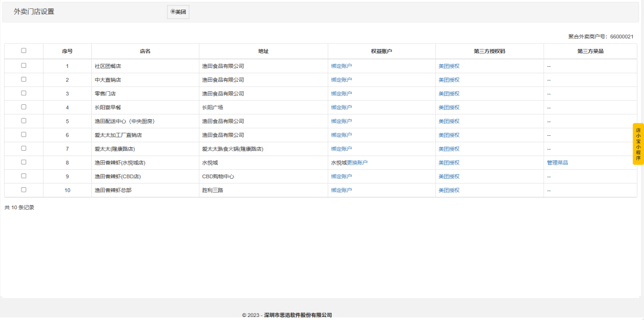This screenshot has height=320, width=644.
Task: Click 绑定账户 for 社区团餐店
Action: point(342,66)
